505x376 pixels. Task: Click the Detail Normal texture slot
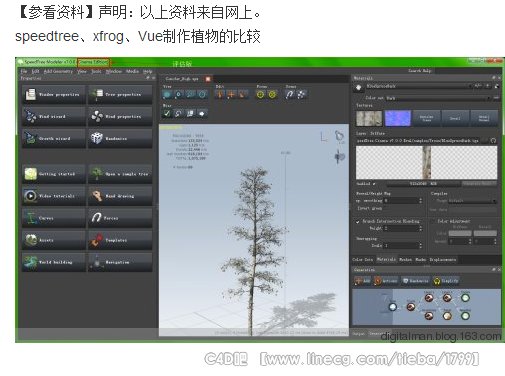[484, 118]
